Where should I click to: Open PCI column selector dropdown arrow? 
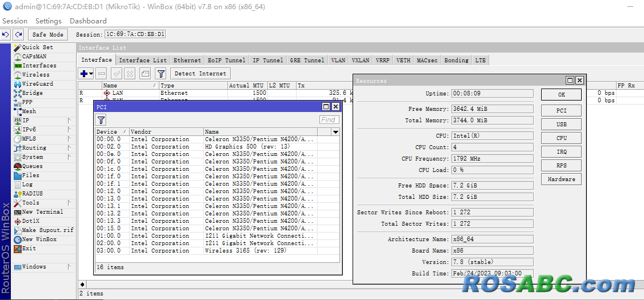click(335, 132)
